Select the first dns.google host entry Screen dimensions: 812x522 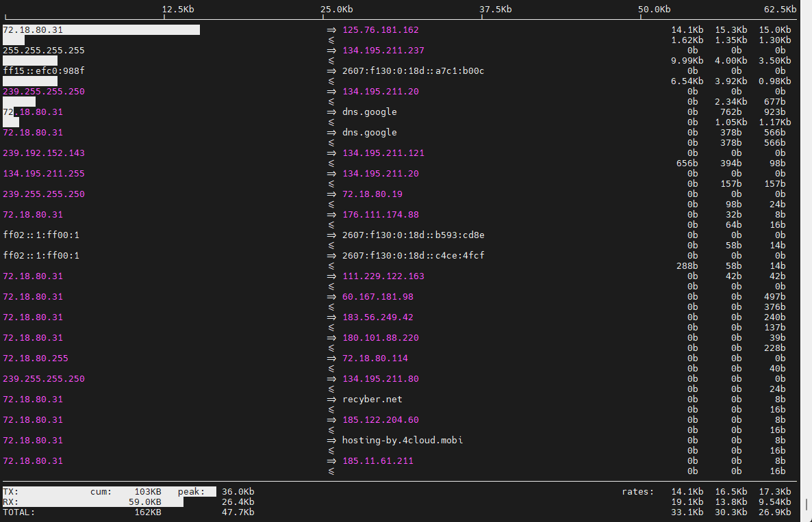[369, 112]
